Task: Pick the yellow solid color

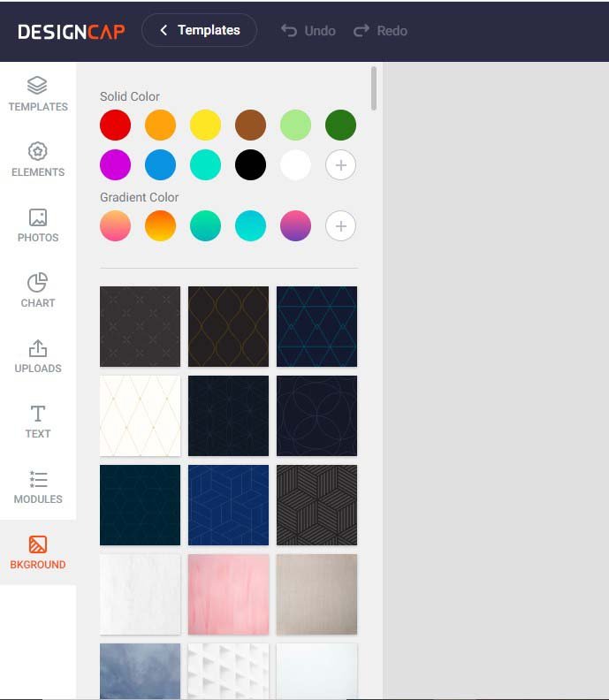Action: click(205, 125)
